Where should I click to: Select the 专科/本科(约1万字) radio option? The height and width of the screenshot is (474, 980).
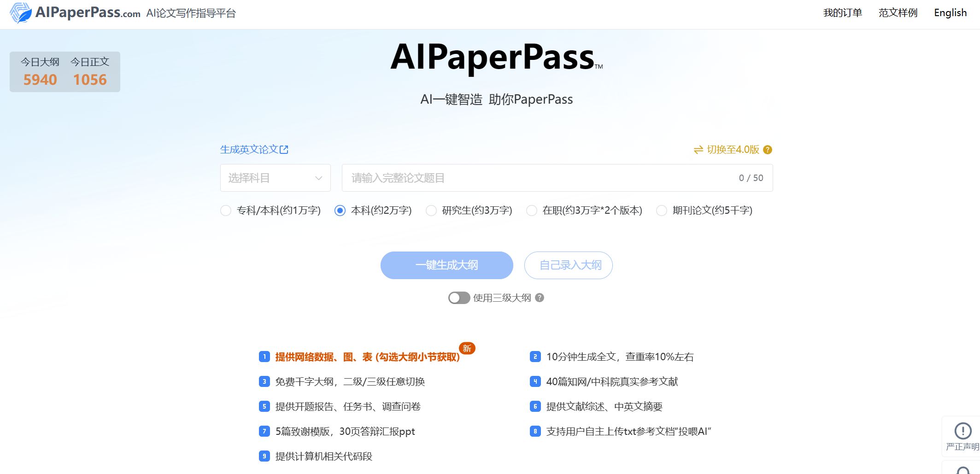click(x=226, y=211)
